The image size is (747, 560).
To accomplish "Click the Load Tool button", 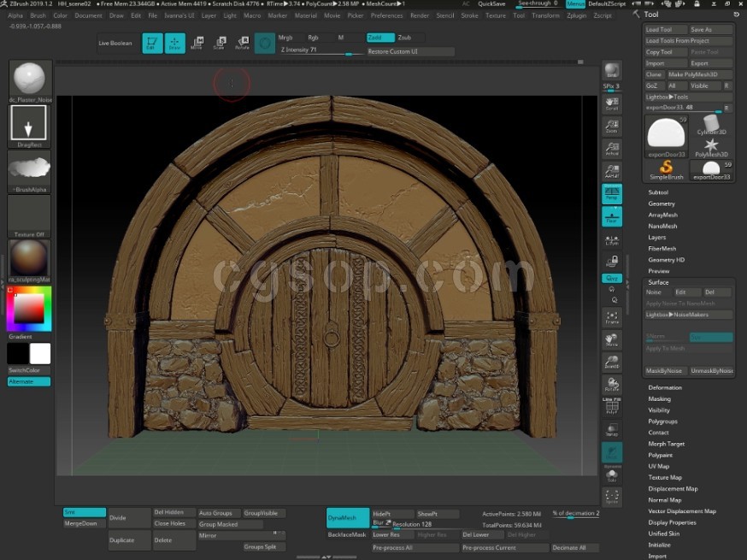I will coord(666,29).
